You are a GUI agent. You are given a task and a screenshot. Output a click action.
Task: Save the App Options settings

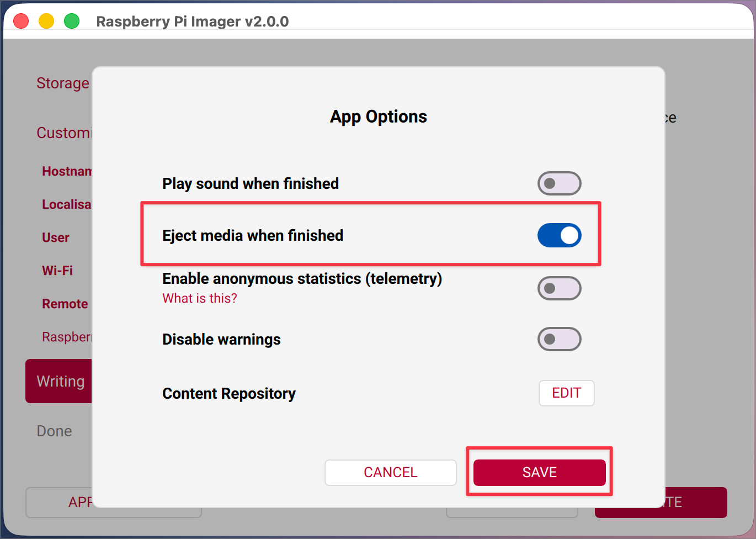pos(539,472)
